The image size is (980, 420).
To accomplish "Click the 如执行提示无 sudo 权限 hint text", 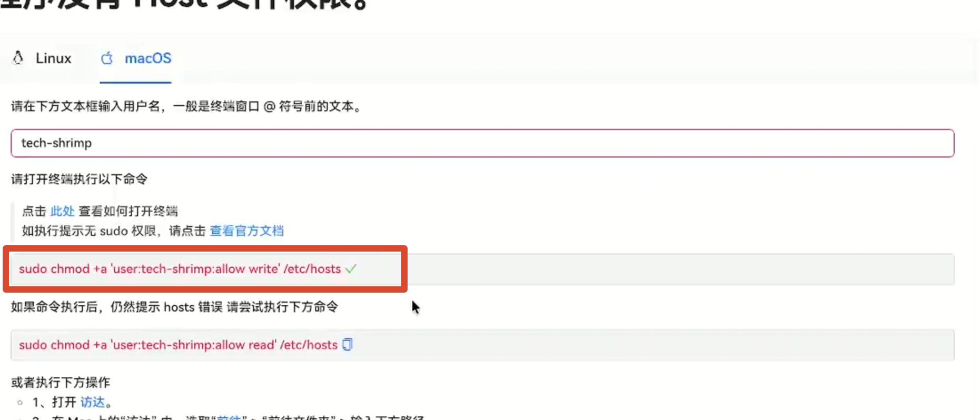I will pos(113,231).
